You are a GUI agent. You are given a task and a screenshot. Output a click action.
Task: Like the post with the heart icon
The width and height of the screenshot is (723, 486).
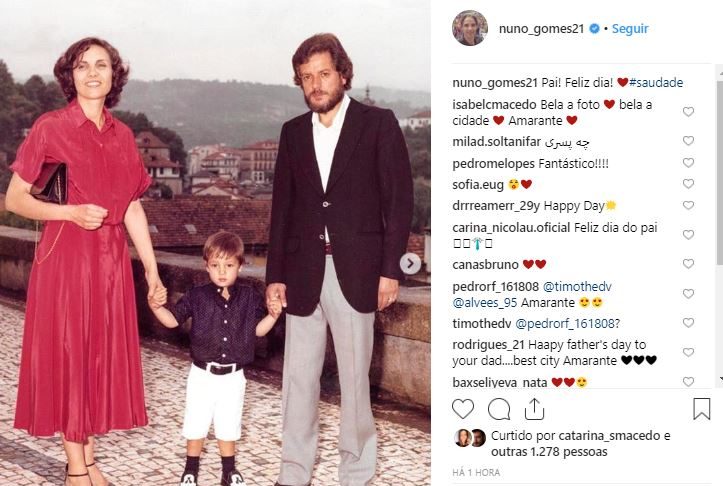pos(462,409)
